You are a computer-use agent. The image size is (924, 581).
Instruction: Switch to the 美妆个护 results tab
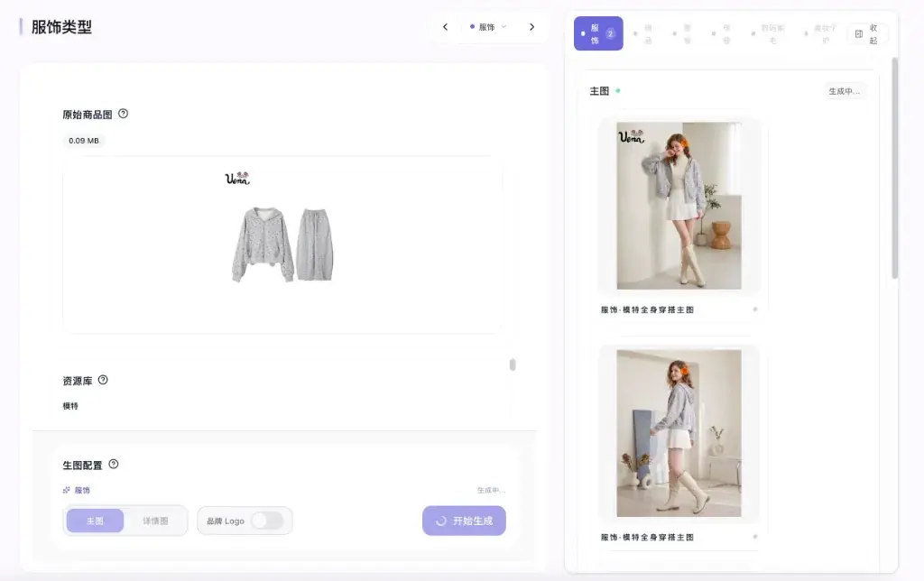(821, 34)
